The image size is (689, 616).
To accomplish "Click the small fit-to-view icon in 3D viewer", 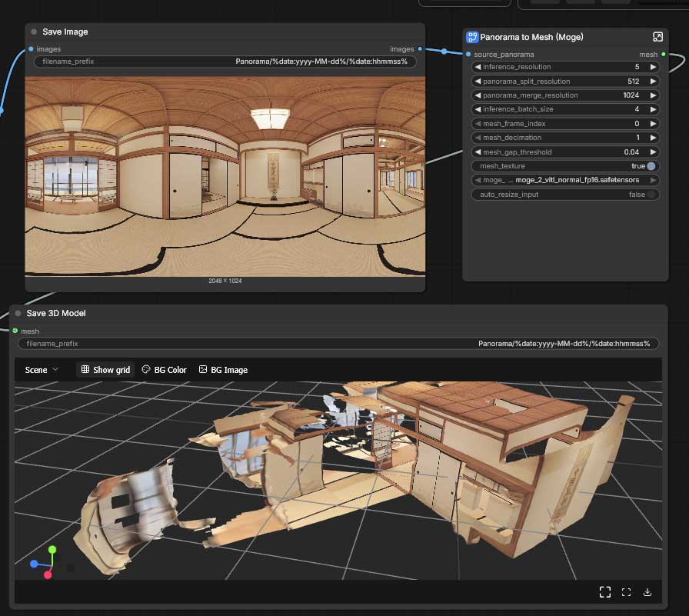I will [x=626, y=592].
